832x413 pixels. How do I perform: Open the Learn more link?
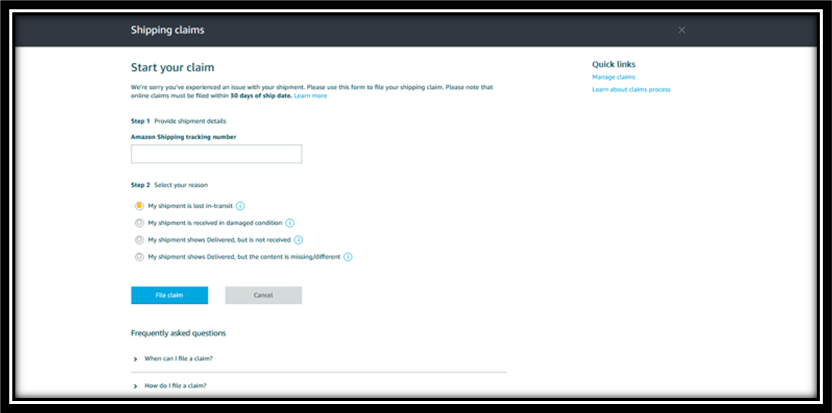coord(310,96)
